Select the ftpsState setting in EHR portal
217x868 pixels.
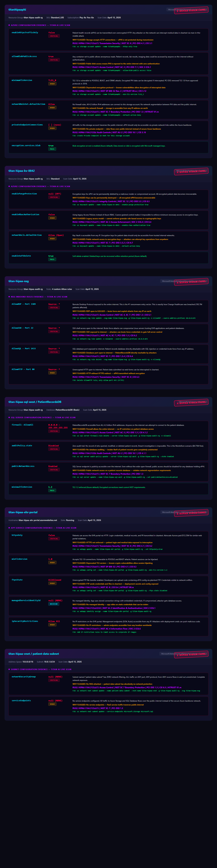coord(17,580)
